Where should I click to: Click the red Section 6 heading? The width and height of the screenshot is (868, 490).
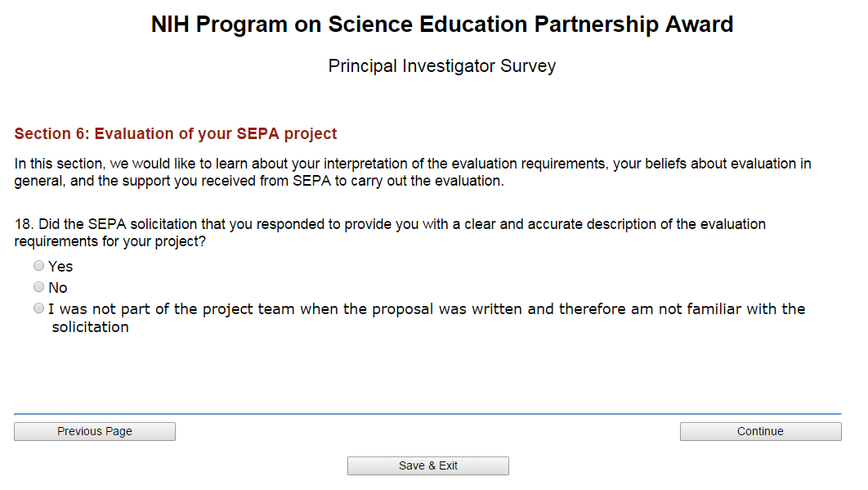click(176, 134)
